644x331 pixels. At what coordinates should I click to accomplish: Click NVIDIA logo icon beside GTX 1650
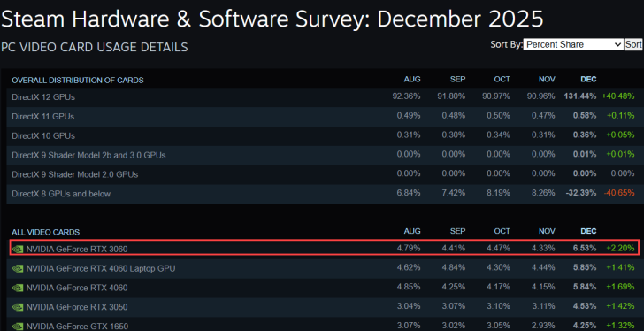(x=18, y=327)
